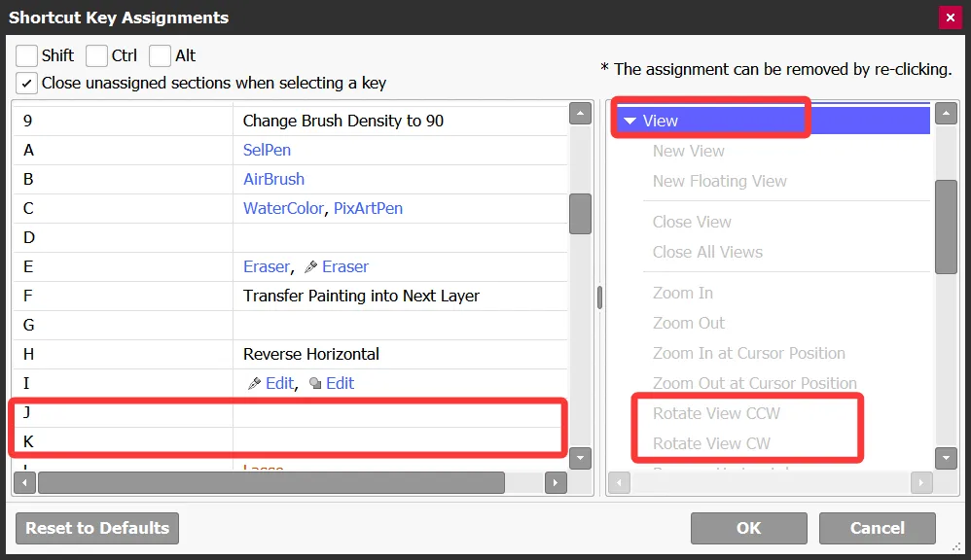Select Rotate View CCW command

(716, 413)
